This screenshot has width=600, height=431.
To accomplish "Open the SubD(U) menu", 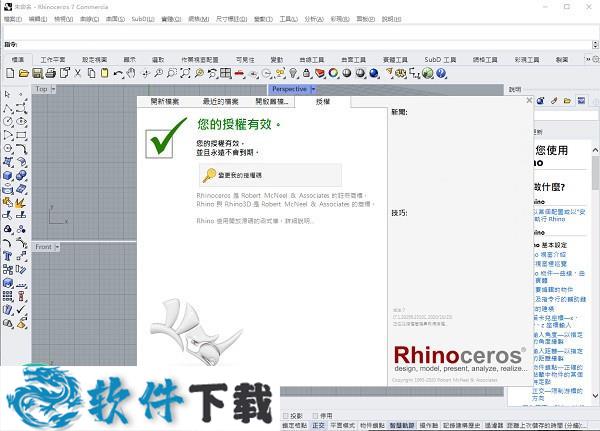I will tap(143, 19).
